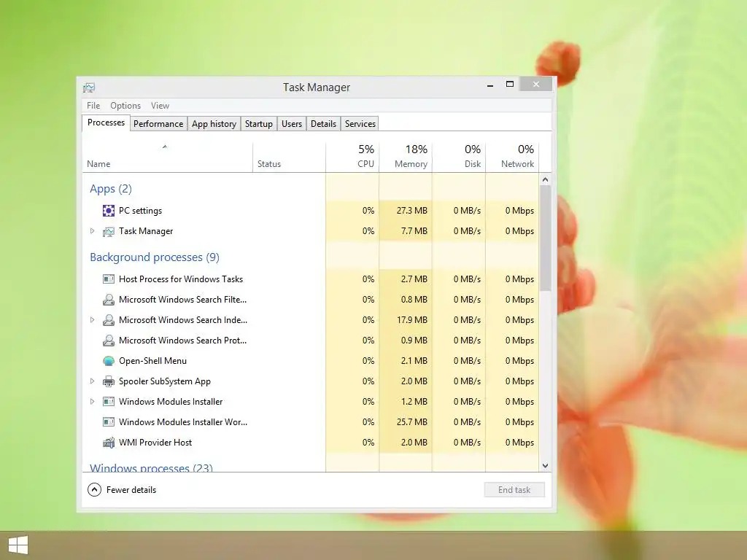This screenshot has height=560, width=747.
Task: Open the File menu
Action: 93,106
